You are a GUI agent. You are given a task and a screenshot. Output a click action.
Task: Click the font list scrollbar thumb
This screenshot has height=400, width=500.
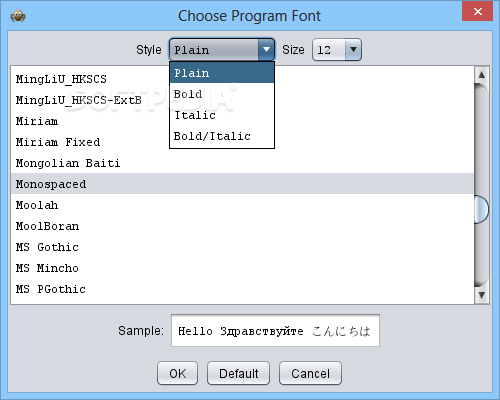click(481, 209)
